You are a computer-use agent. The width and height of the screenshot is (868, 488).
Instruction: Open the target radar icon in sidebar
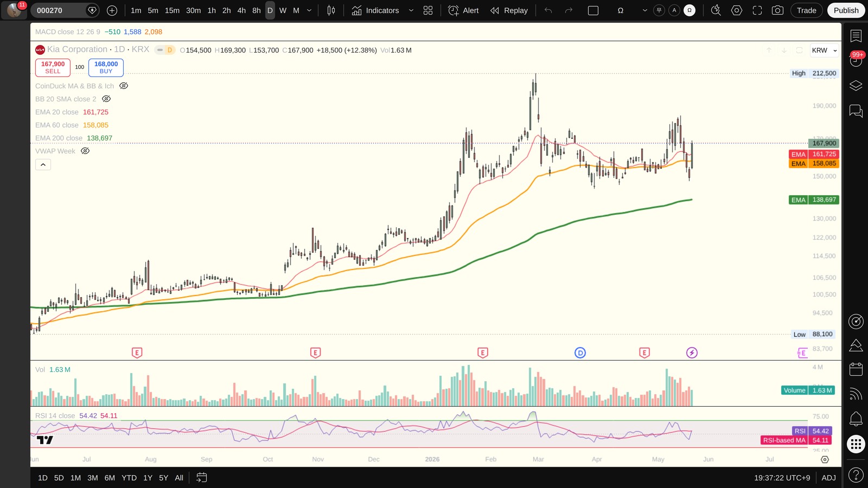[x=856, y=322]
